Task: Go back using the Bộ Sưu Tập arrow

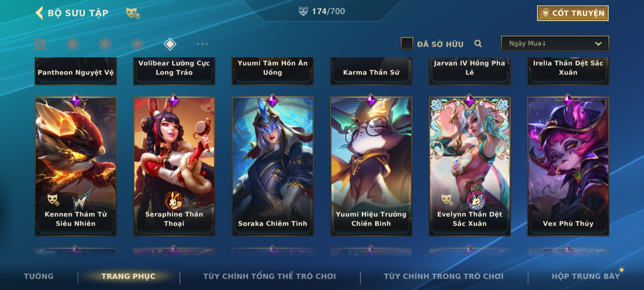Action: [39, 13]
